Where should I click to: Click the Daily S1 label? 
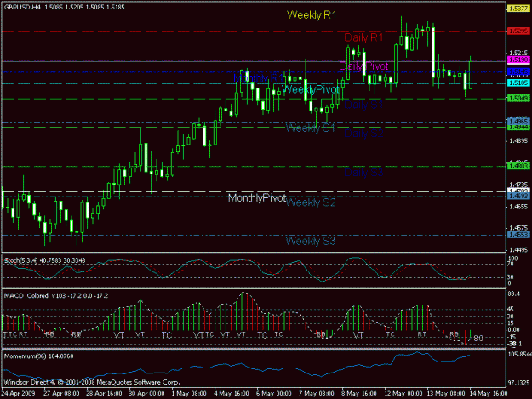click(x=363, y=105)
